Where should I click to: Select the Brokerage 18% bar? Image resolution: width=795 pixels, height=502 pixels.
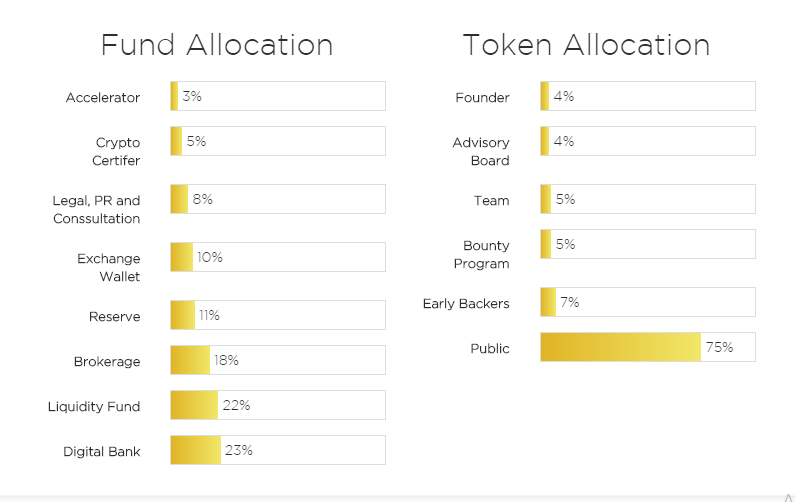[x=277, y=360]
